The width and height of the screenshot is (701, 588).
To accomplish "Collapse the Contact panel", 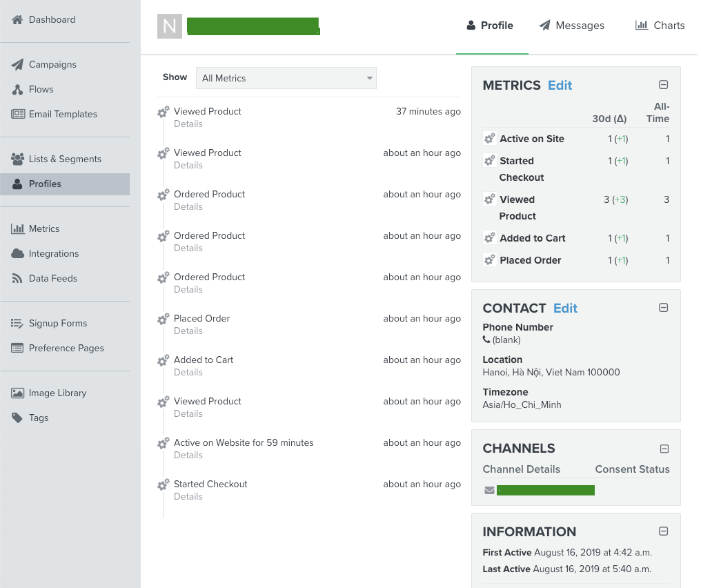I will click(x=664, y=308).
